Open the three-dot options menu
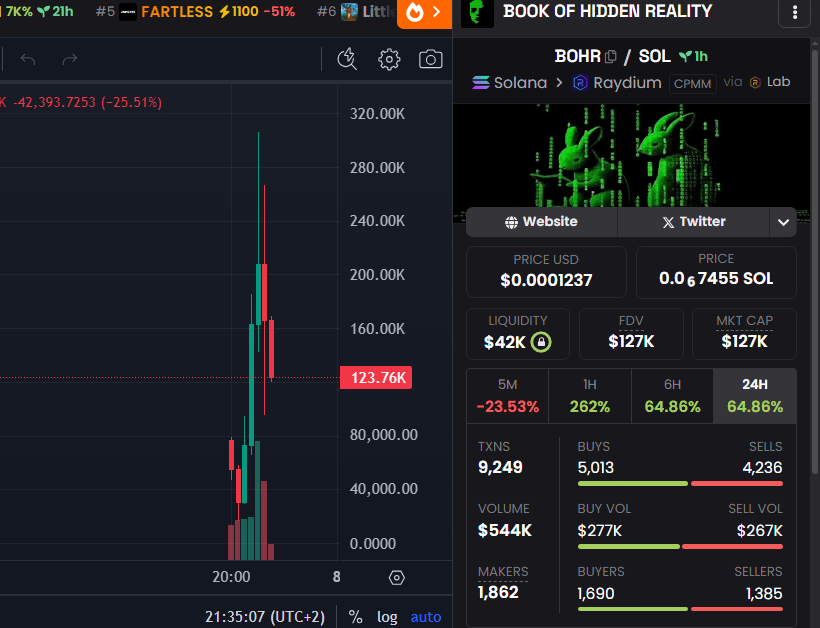 (794, 12)
